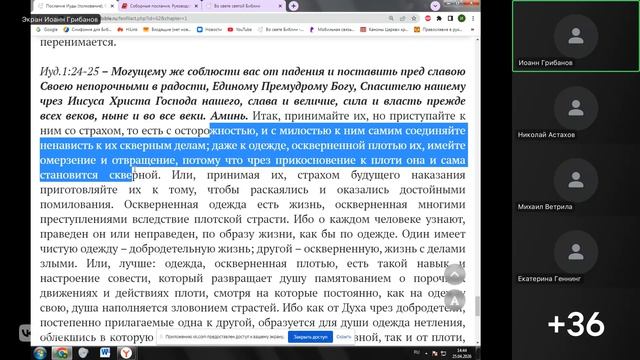Click the 'Закрыть доступ' stop sharing button
The image size is (640, 360).
tap(310, 337)
